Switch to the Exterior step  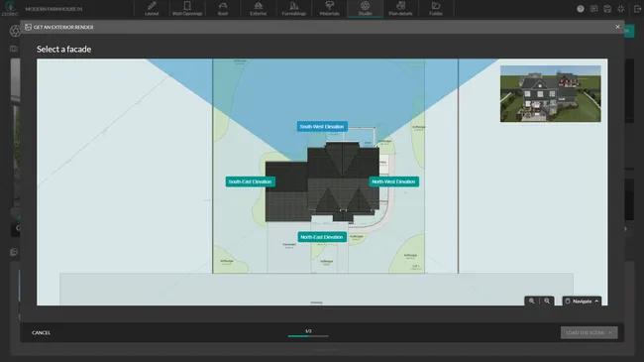pos(259,9)
